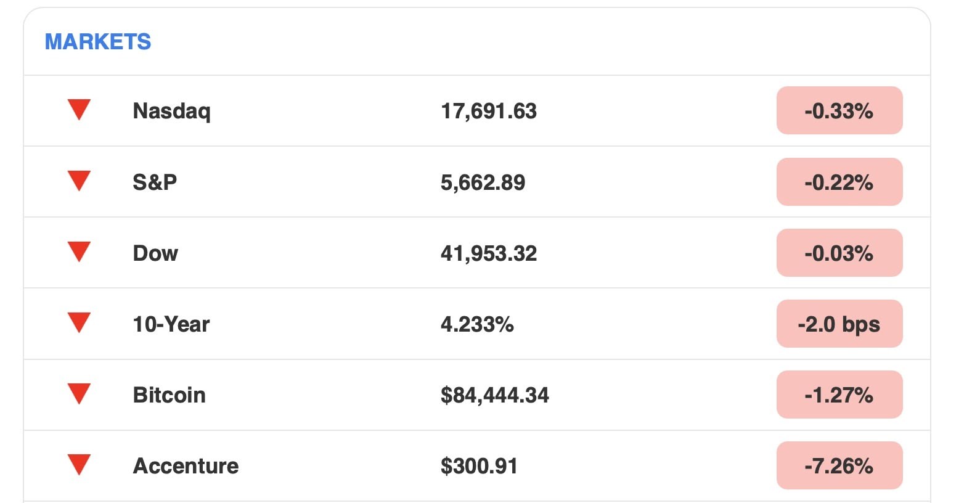
Task: Select the Nasdaq index name
Action: click(x=171, y=111)
